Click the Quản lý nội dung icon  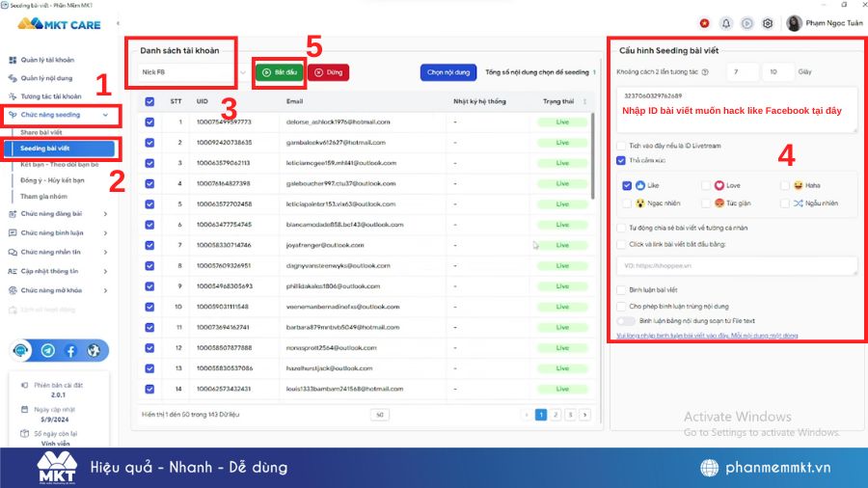point(13,78)
